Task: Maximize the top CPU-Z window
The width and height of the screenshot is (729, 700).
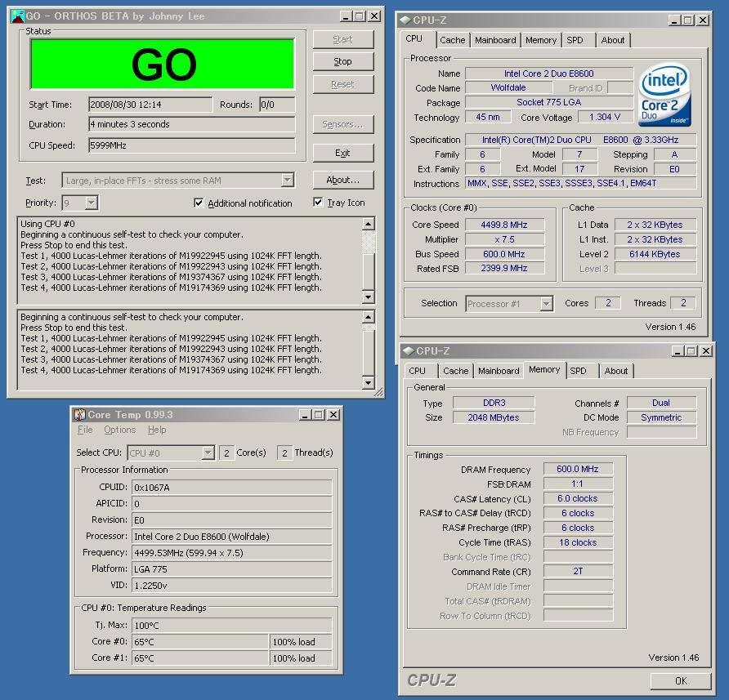Action: point(687,20)
